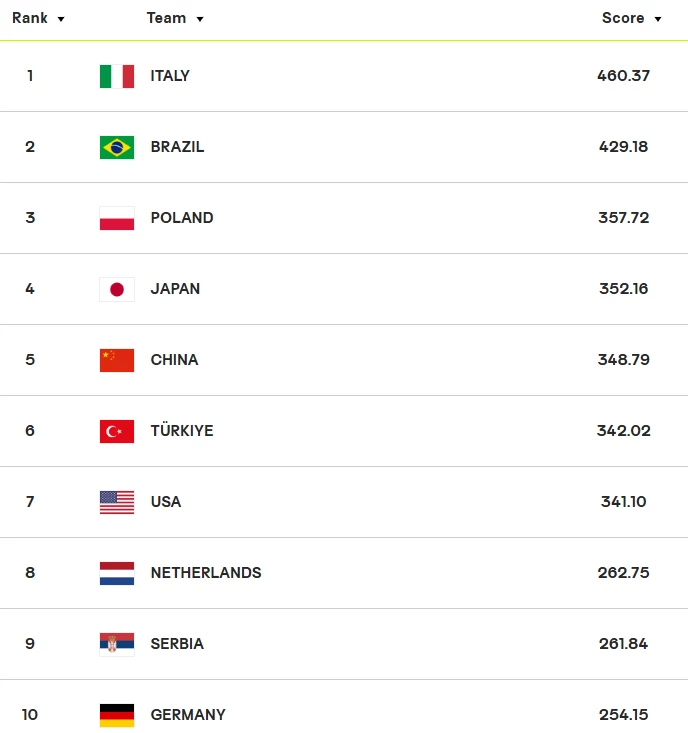Click the Serbia flag icon
The height and width of the screenshot is (733, 688).
coord(117,645)
